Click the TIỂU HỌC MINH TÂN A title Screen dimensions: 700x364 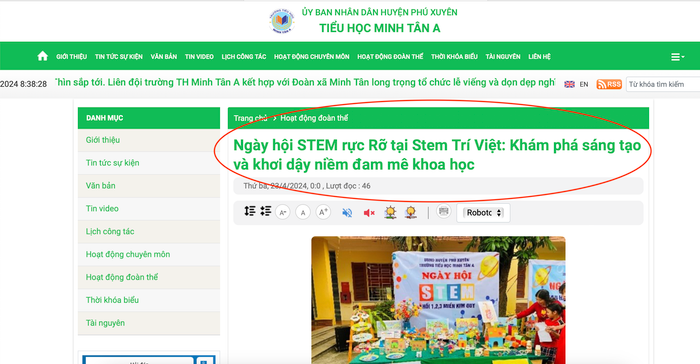pos(380,28)
